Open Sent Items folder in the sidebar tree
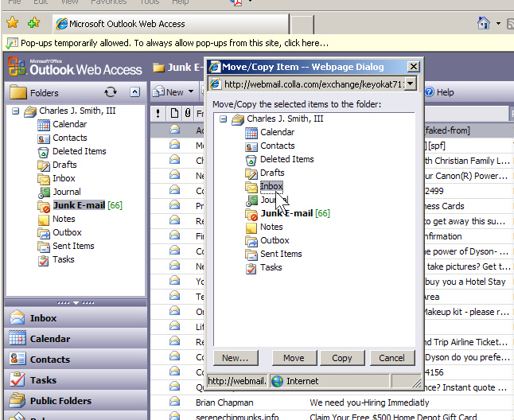Image resolution: width=514 pixels, height=420 pixels. tap(73, 246)
